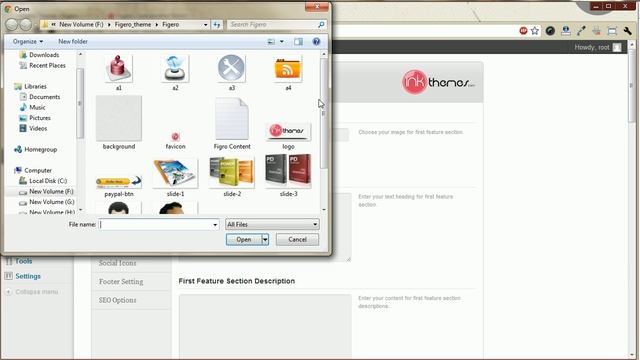Select the logo image file
Viewport: 640px width, 360px height.
[x=288, y=135]
